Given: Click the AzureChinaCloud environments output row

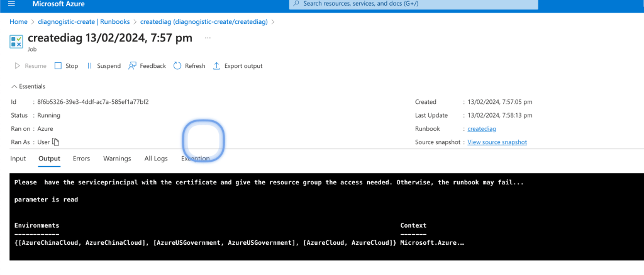Looking at the screenshot, I should click(x=206, y=242).
